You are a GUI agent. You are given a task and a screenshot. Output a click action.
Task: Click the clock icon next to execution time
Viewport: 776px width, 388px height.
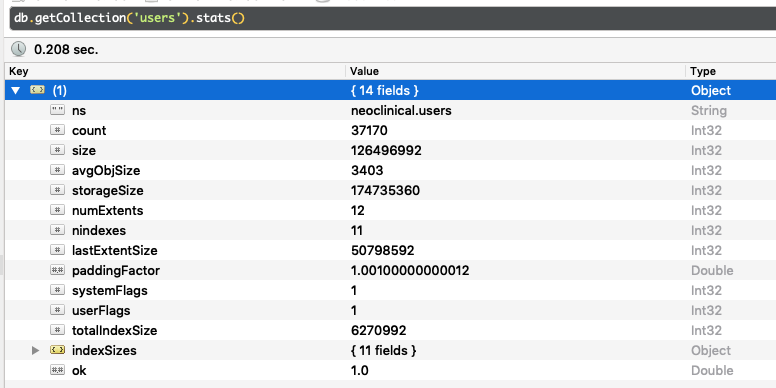click(x=19, y=49)
